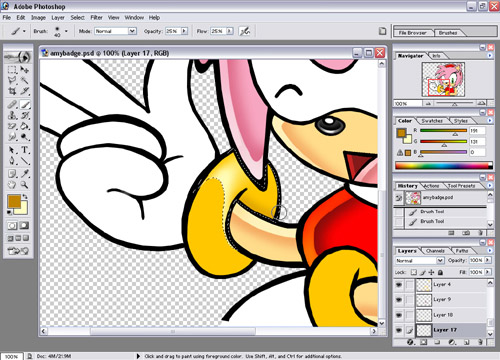This screenshot has width=500, height=360.
Task: Open the Flow slider arrow
Action: [230, 31]
